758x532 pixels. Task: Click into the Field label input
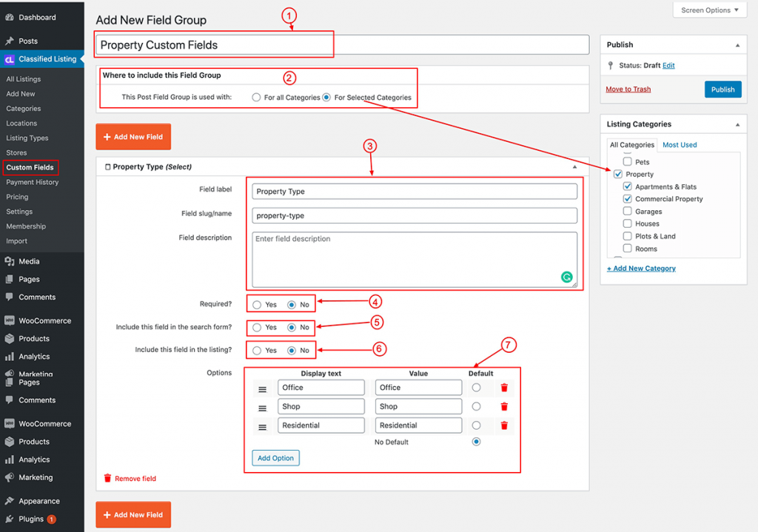[415, 192]
